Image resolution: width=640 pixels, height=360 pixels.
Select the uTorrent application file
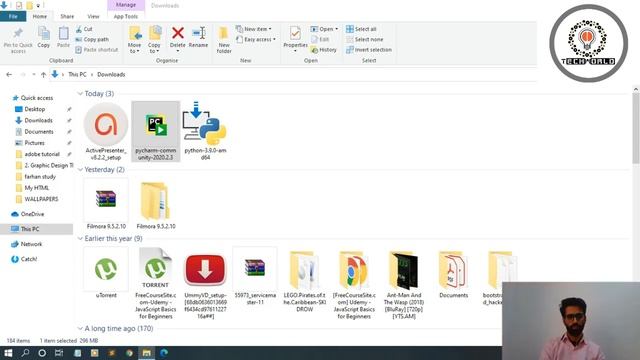click(106, 273)
